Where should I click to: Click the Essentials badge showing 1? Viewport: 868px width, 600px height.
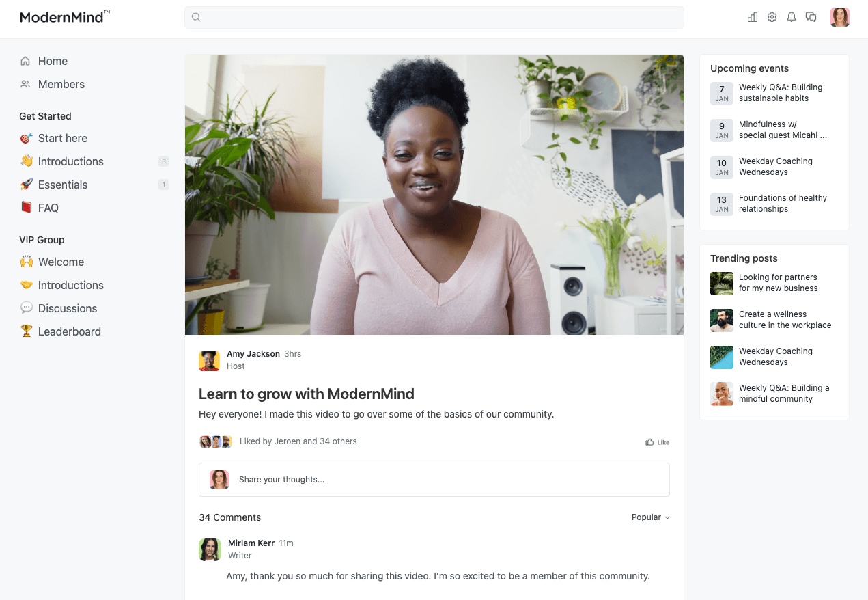163,185
